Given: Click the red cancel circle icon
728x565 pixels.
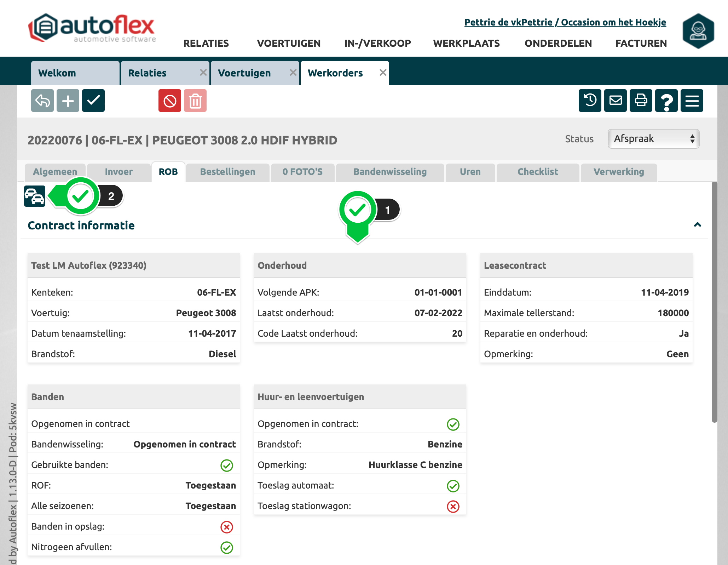Looking at the screenshot, I should click(170, 101).
